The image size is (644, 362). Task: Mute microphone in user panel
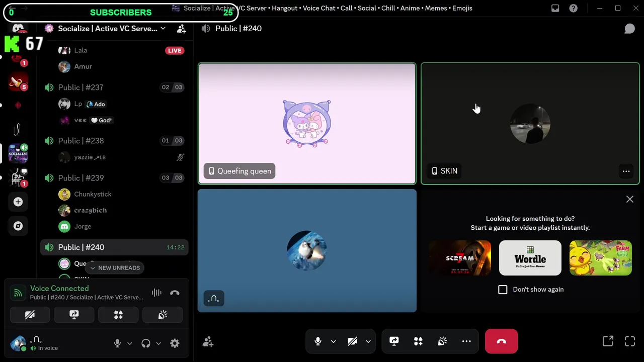pos(117,343)
